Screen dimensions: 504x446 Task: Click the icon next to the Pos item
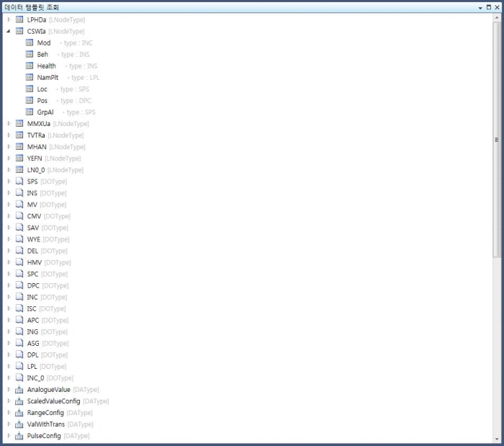(30, 100)
